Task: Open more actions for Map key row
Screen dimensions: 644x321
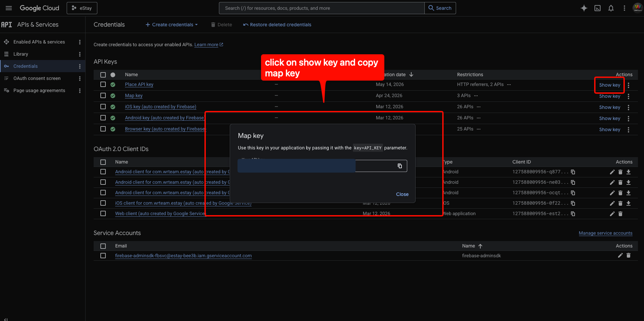Action: pyautogui.click(x=629, y=96)
